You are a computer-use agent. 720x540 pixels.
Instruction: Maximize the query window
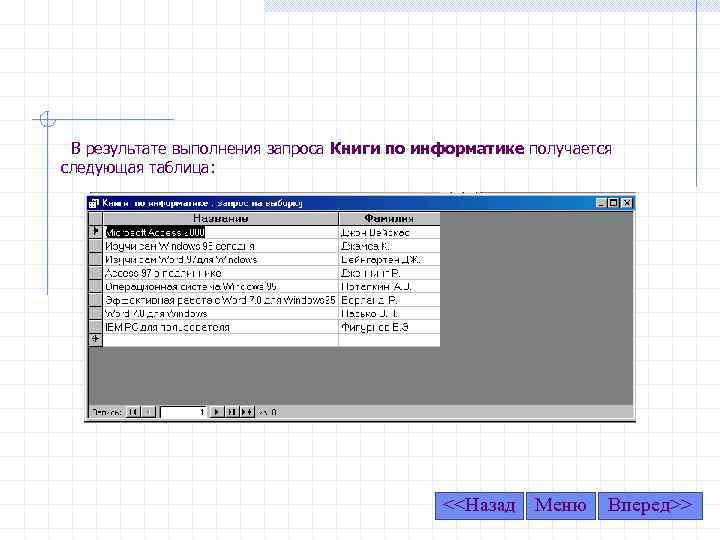[x=614, y=203]
